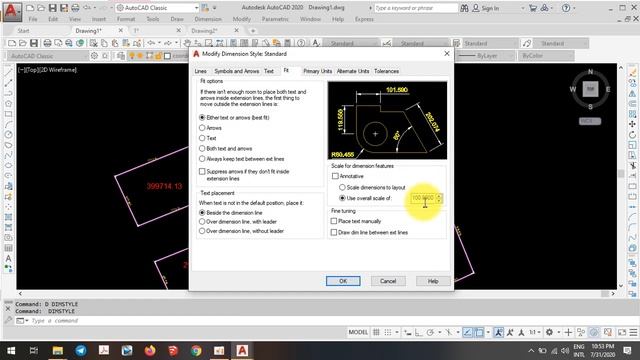Click Multileader Style icon in Styles toolbar
Screen dimensions: 640x360
pyautogui.click(x=527, y=43)
